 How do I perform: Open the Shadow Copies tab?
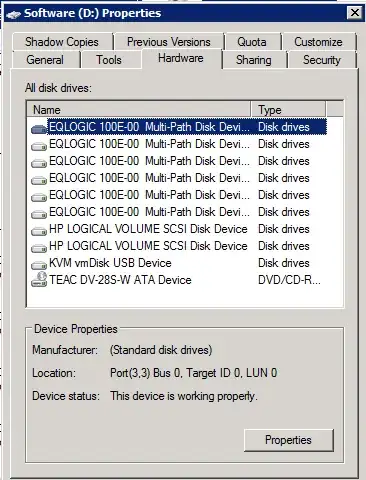62,42
